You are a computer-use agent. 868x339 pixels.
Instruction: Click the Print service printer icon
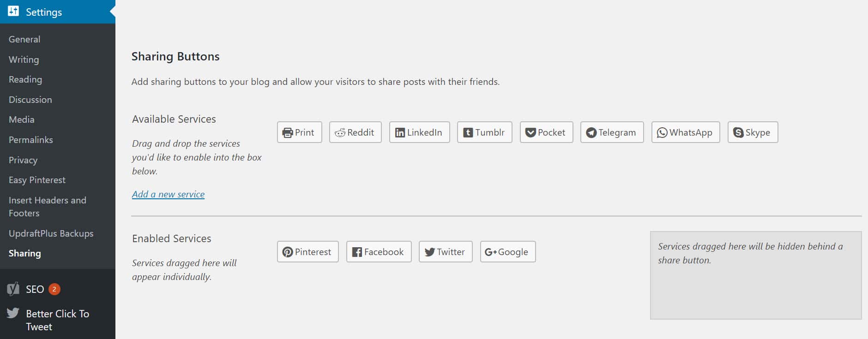coord(288,133)
